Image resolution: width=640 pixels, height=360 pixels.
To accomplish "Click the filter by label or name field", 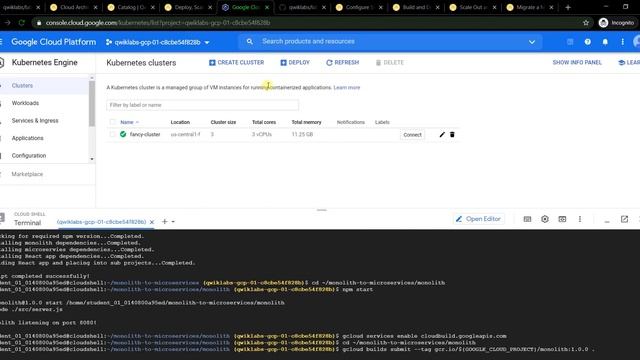I will click(x=202, y=105).
